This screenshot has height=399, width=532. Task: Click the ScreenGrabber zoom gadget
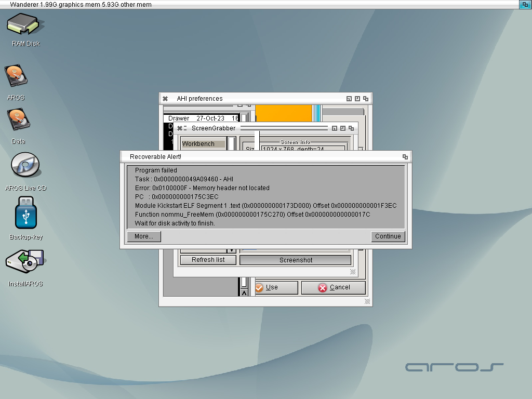point(343,128)
